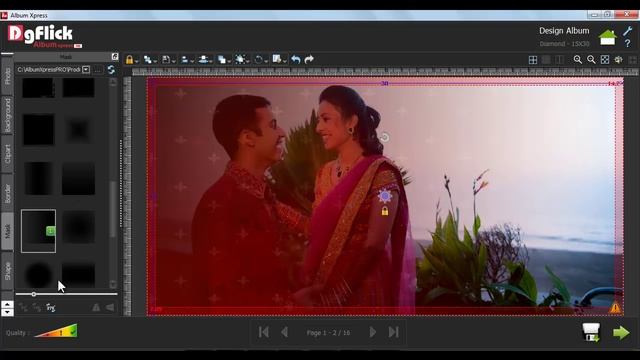Click the thumbnail size slider handle
This screenshot has width=640, height=360.
point(34,294)
